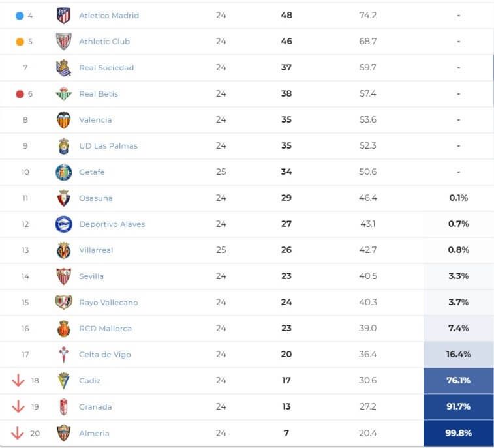494x448 pixels.
Task: Click the Sevilla crest icon
Action: coord(63,276)
